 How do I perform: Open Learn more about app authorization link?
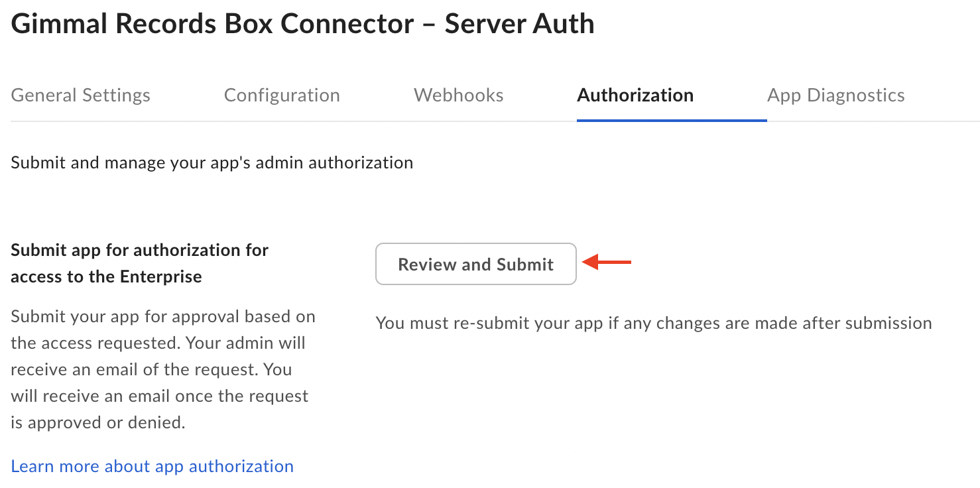(152, 466)
